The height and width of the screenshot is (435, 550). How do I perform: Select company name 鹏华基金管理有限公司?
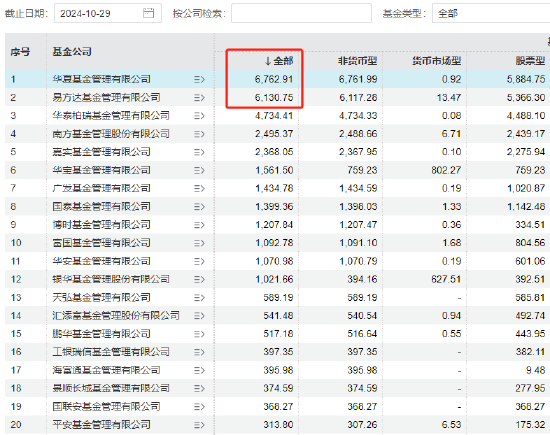101,334
